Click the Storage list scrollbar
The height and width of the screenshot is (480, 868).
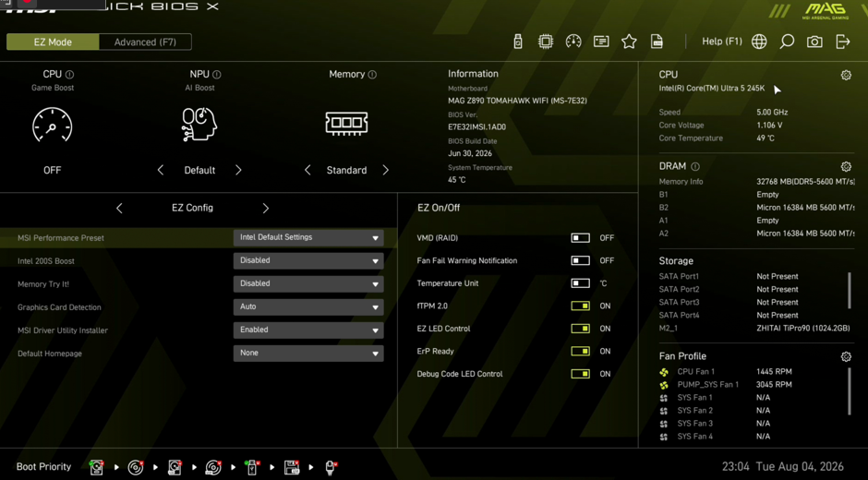850,290
